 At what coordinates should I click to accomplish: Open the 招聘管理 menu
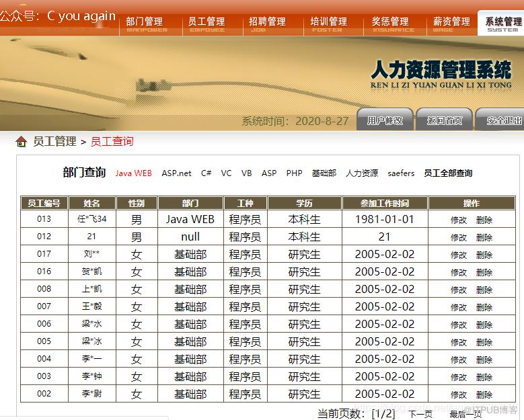pos(267,24)
